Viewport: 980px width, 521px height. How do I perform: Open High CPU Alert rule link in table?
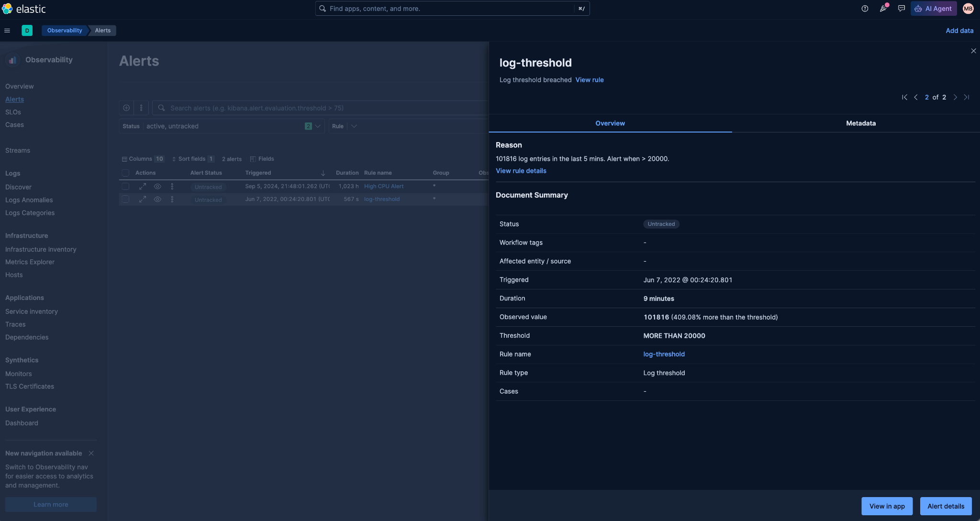coord(384,187)
